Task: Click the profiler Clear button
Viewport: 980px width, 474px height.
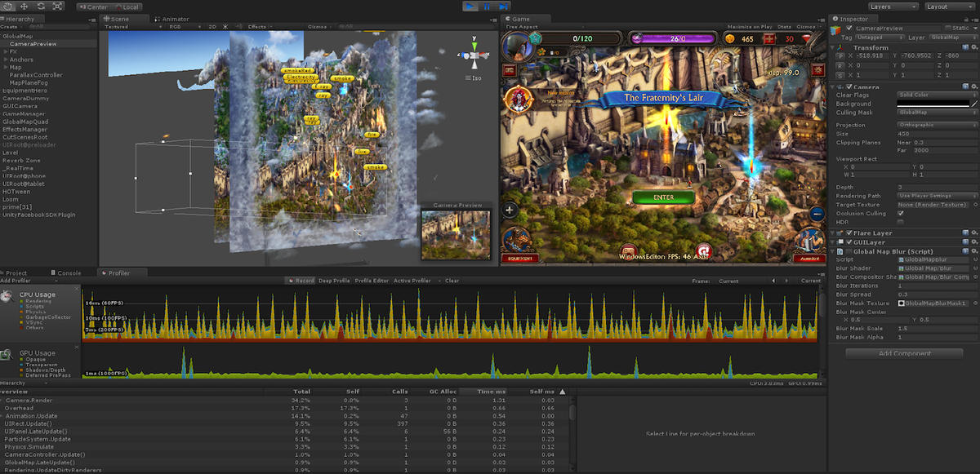Action: coord(452,281)
